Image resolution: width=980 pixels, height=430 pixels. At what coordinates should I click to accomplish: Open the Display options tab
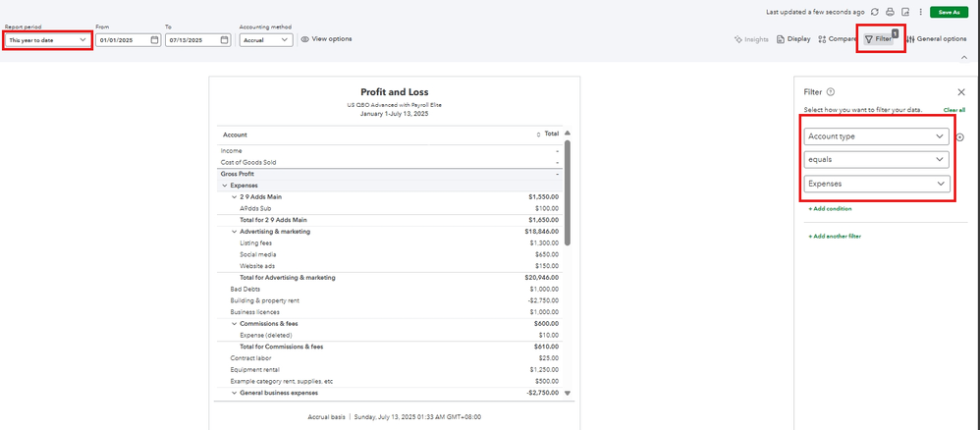[793, 39]
